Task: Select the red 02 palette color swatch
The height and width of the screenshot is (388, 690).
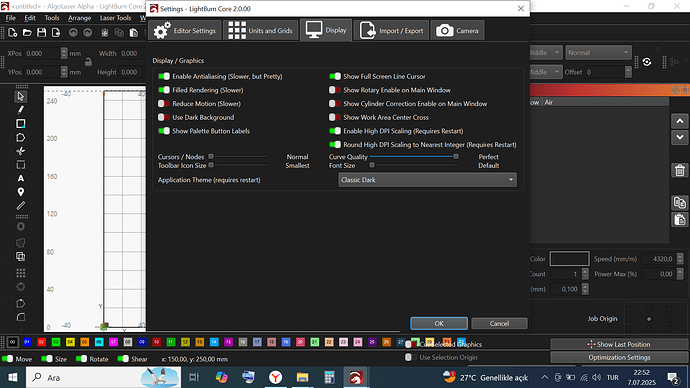Action: [41, 342]
